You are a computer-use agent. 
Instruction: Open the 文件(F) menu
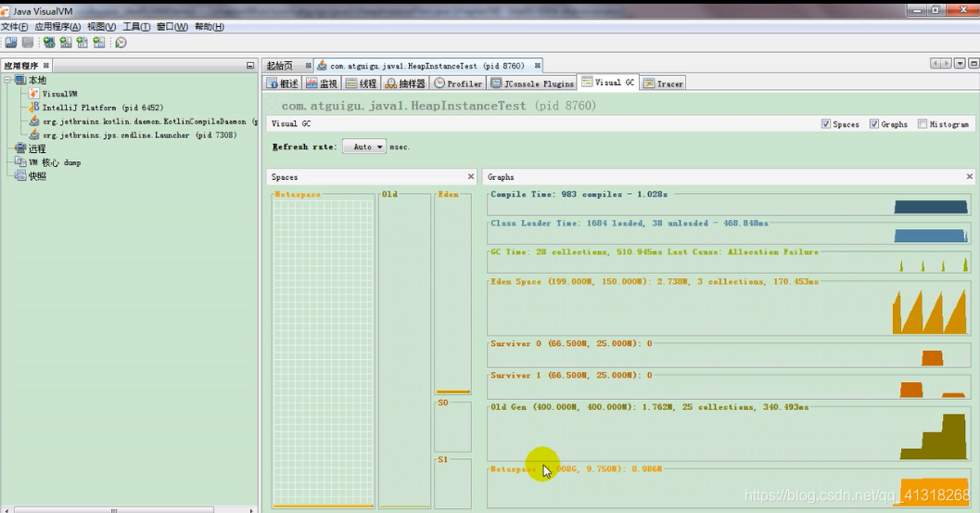[x=15, y=26]
